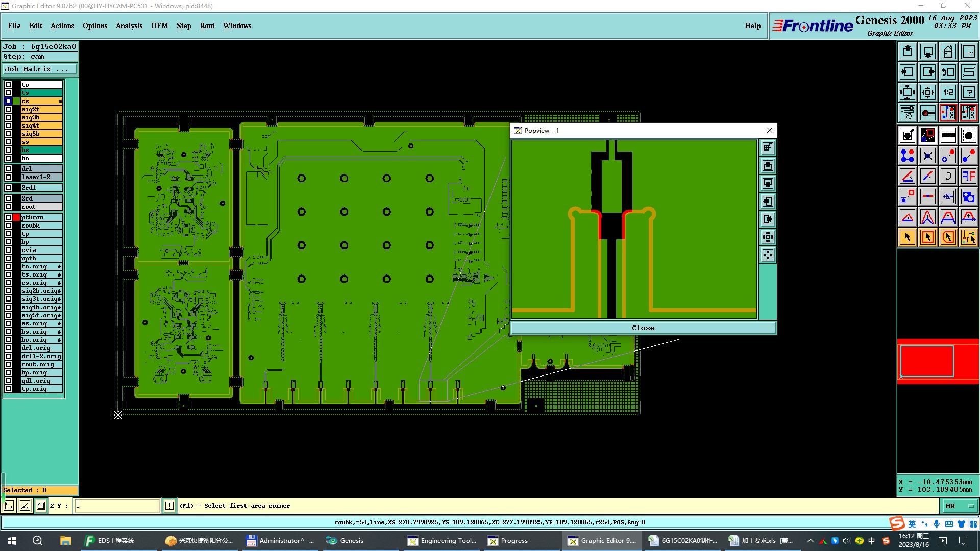
Task: Click the affected-layer marker on cs row
Action: [60, 101]
